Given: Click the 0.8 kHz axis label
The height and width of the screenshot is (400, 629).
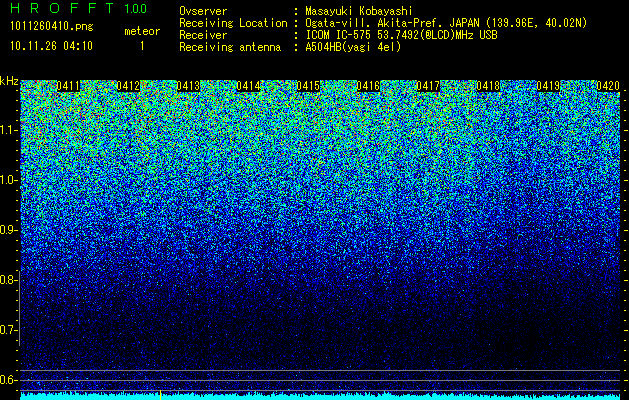Looking at the screenshot, I should coord(8,280).
